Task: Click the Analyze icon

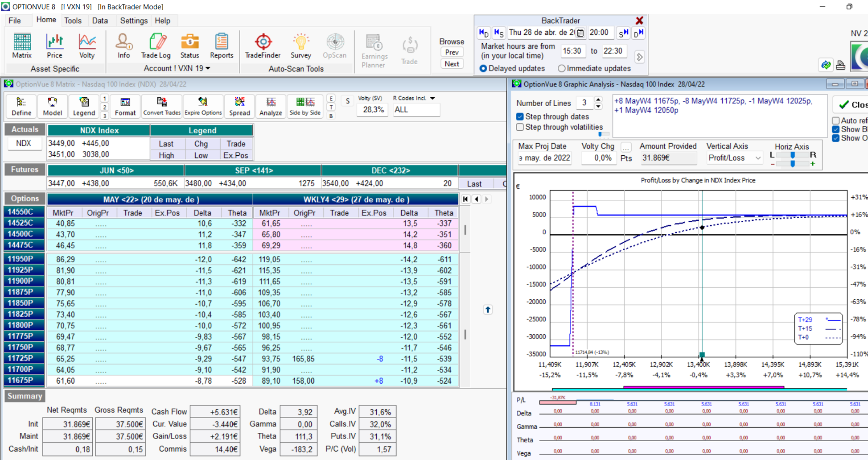Action: click(x=271, y=107)
